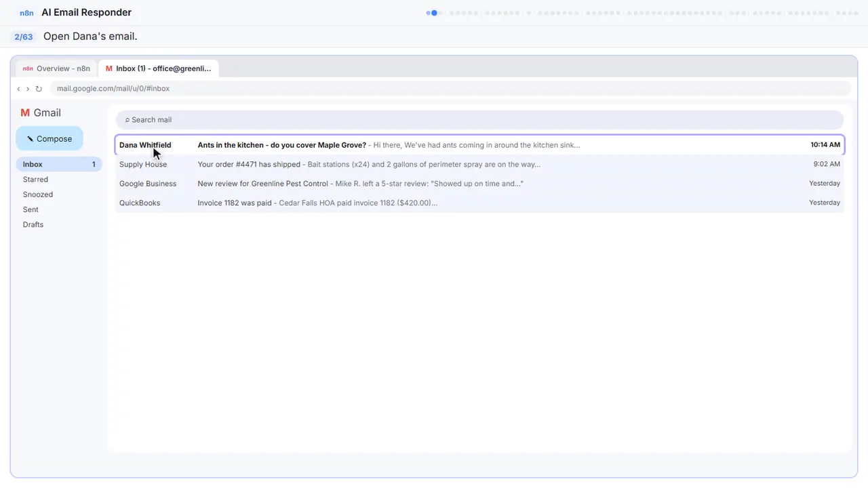Show Starred messages

coord(35,180)
